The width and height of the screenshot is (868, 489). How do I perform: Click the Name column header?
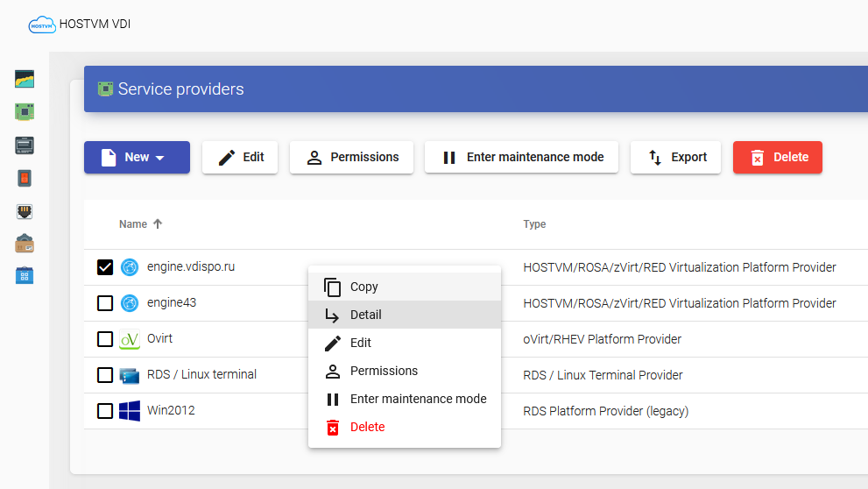point(133,224)
